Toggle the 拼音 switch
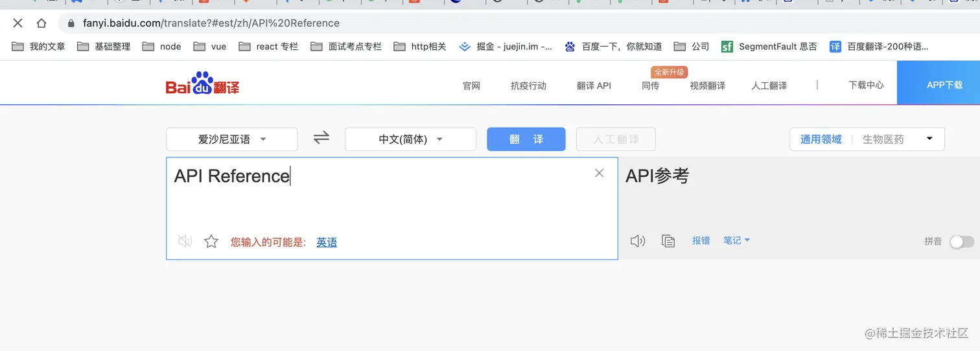The width and height of the screenshot is (980, 351). coord(962,242)
